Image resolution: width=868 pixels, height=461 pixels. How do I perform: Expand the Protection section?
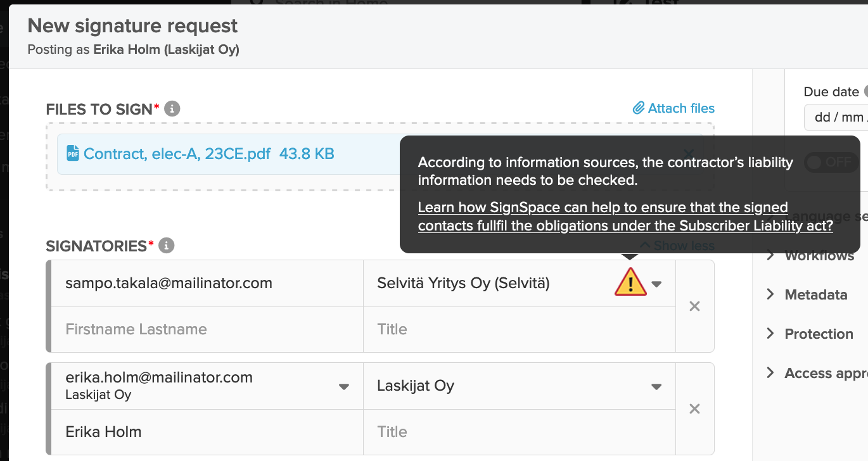[x=809, y=334]
